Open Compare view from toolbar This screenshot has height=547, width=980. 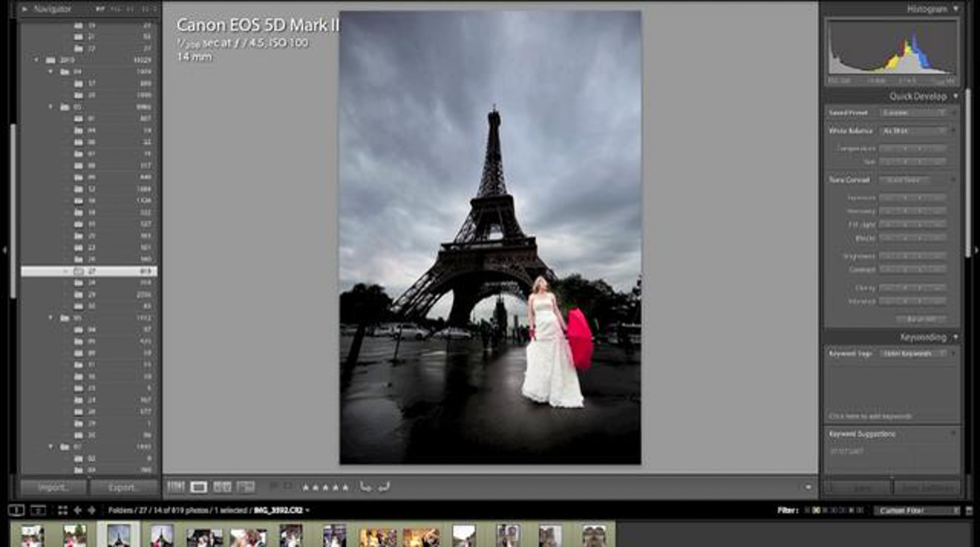(x=222, y=487)
